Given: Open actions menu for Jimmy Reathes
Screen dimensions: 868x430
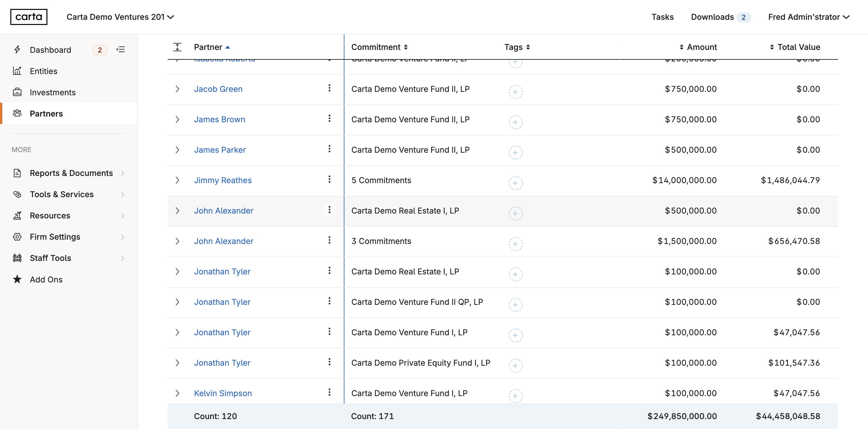Looking at the screenshot, I should pos(329,179).
